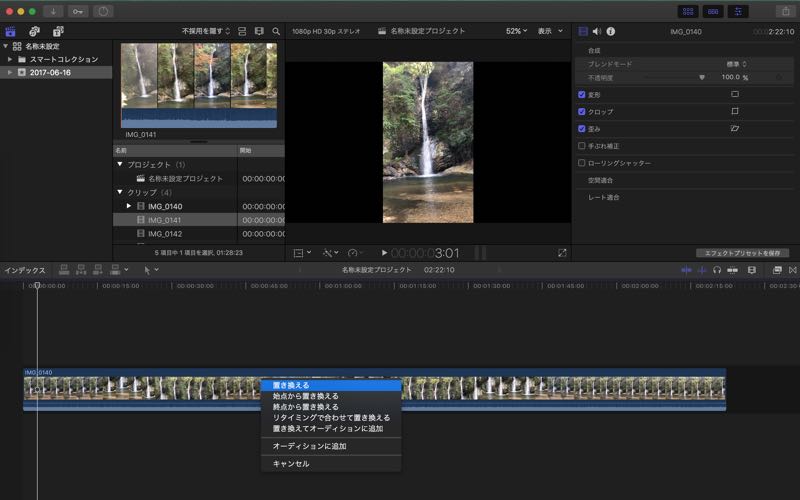Uncheck the 変形 checkbox
The height and width of the screenshot is (500, 800).
(x=582, y=95)
